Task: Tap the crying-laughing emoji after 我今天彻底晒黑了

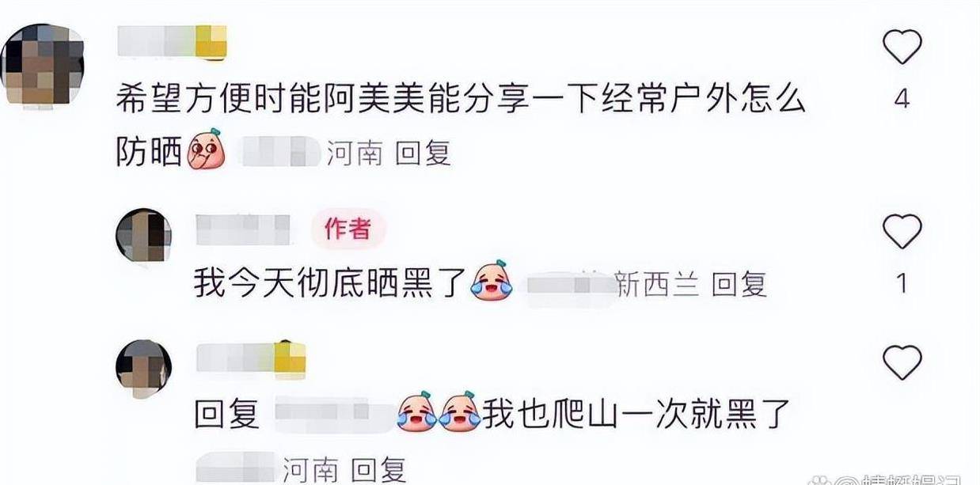Action: click(491, 282)
